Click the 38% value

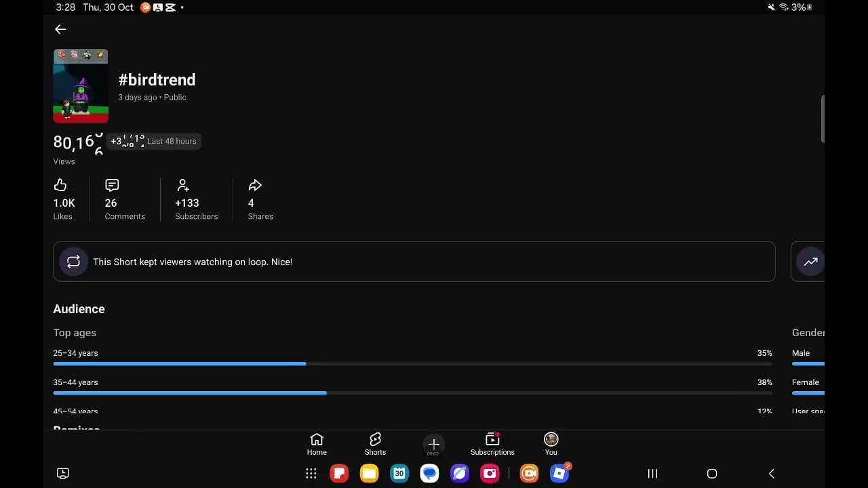[765, 382]
